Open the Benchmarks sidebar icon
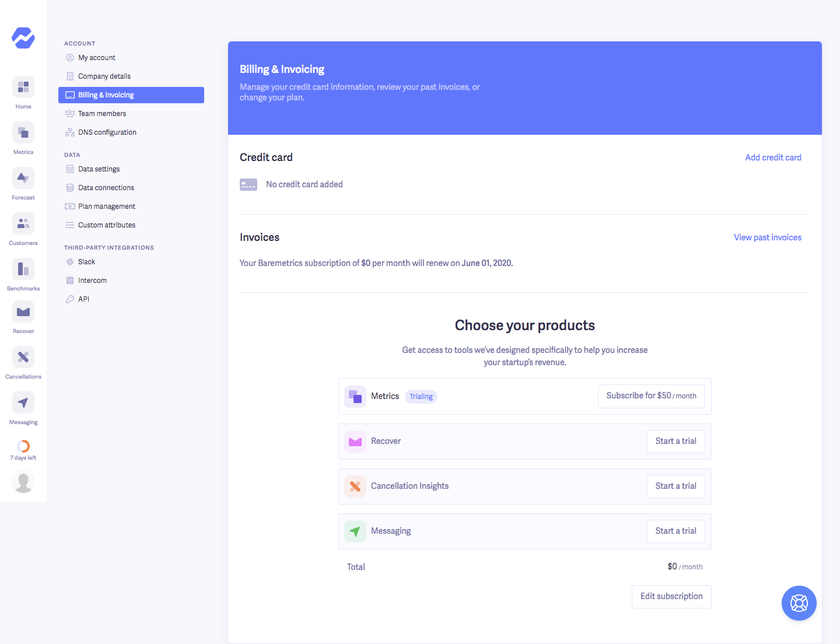840x644 pixels. pyautogui.click(x=23, y=269)
